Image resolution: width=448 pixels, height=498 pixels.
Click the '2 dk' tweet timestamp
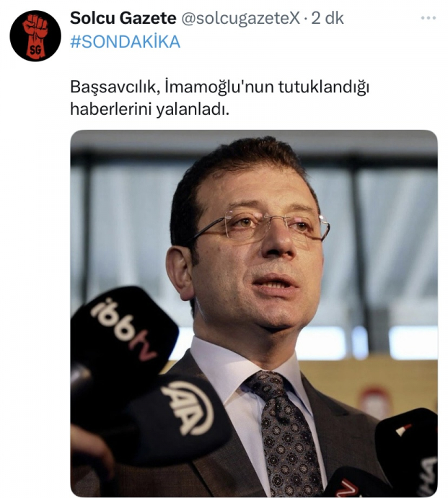pos(327,18)
